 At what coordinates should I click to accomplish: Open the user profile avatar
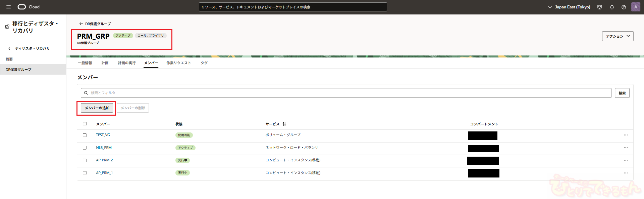636,7
